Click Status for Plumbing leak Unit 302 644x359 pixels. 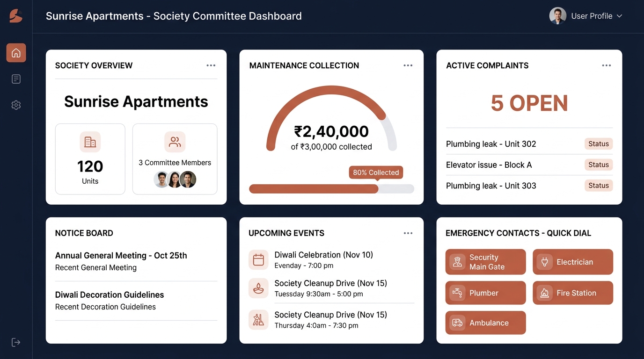click(x=599, y=144)
